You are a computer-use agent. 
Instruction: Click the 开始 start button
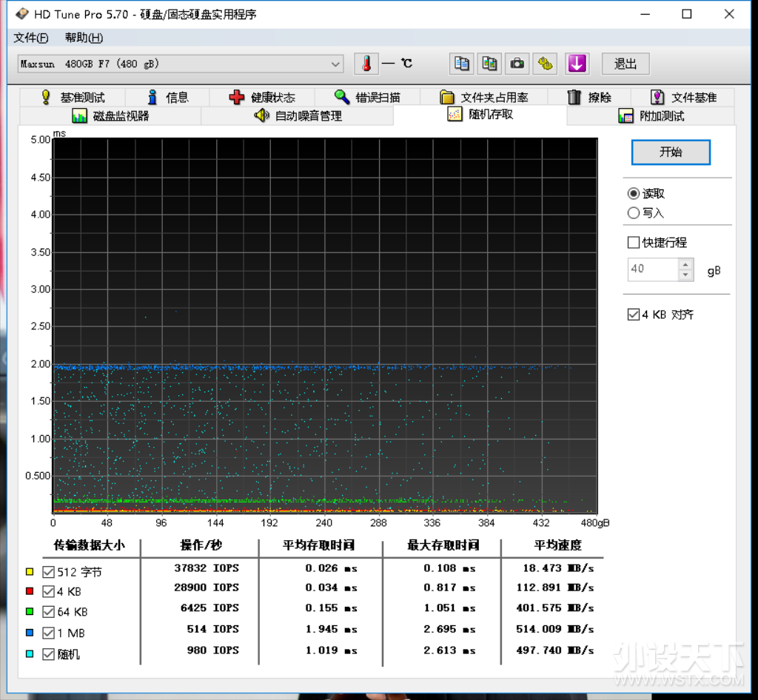click(671, 152)
